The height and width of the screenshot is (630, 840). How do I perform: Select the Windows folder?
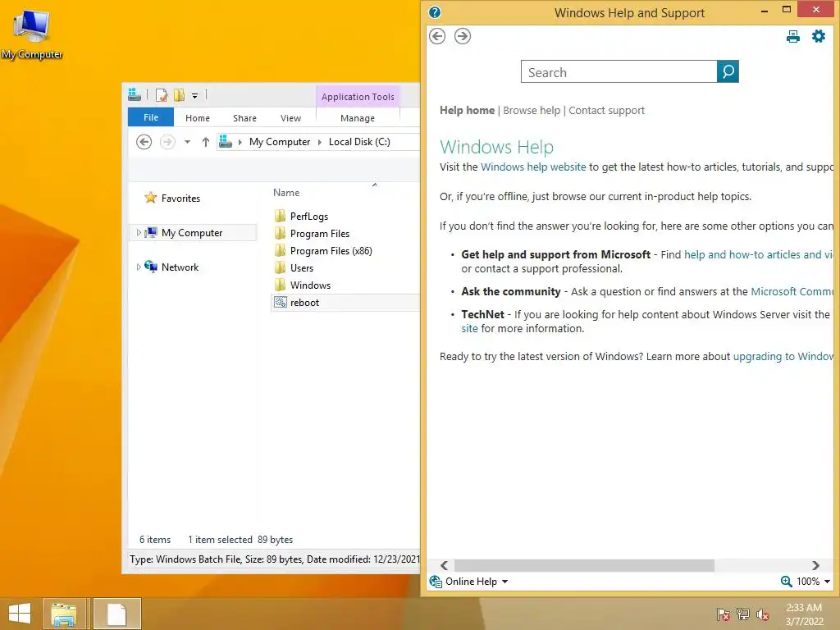click(310, 285)
